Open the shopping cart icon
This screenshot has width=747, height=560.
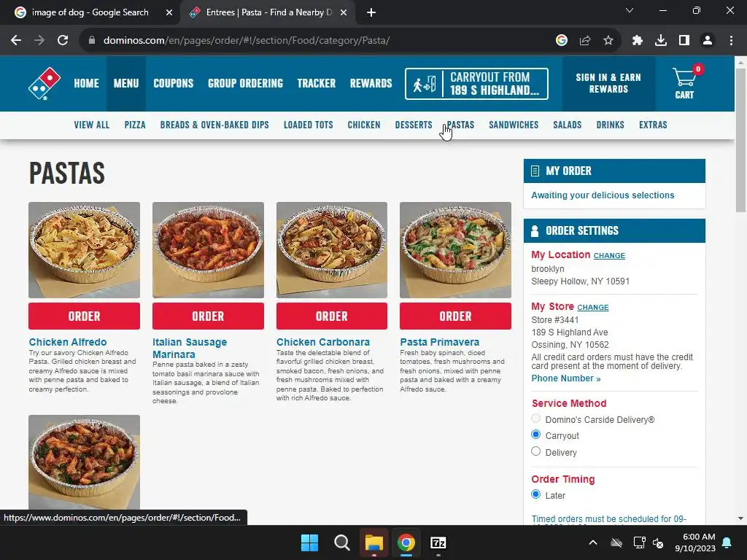[x=684, y=82]
